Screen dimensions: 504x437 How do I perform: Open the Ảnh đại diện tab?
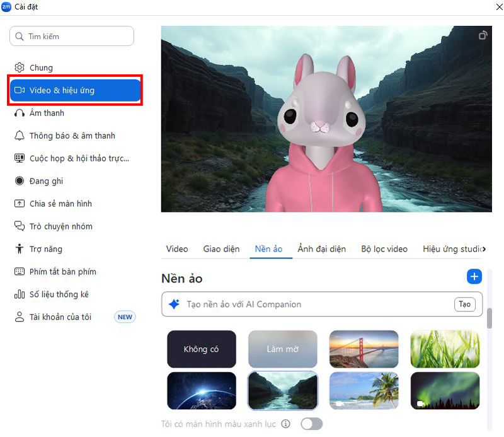pos(322,249)
